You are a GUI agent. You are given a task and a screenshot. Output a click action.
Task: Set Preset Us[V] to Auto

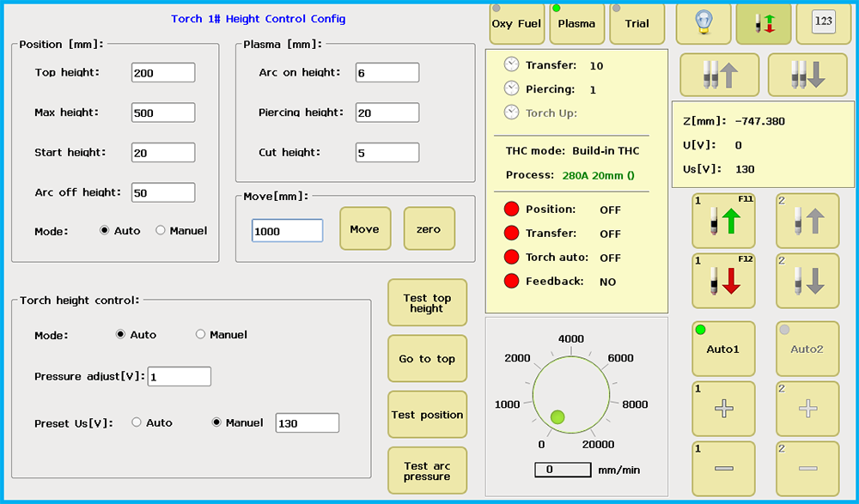click(136, 422)
